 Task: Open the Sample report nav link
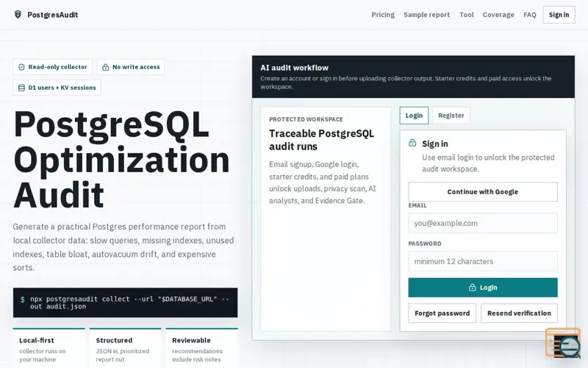point(427,15)
